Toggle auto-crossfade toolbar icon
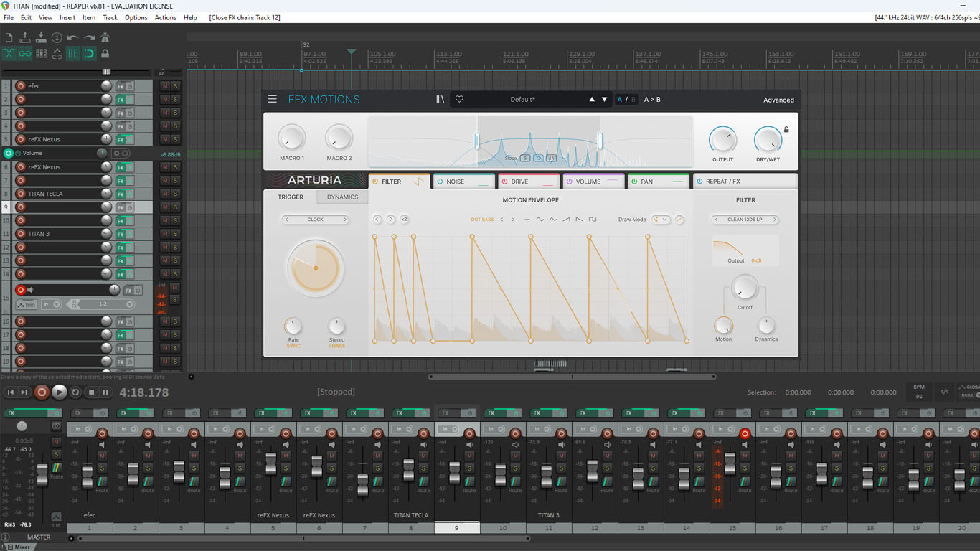This screenshot has height=551, width=980. tap(9, 53)
